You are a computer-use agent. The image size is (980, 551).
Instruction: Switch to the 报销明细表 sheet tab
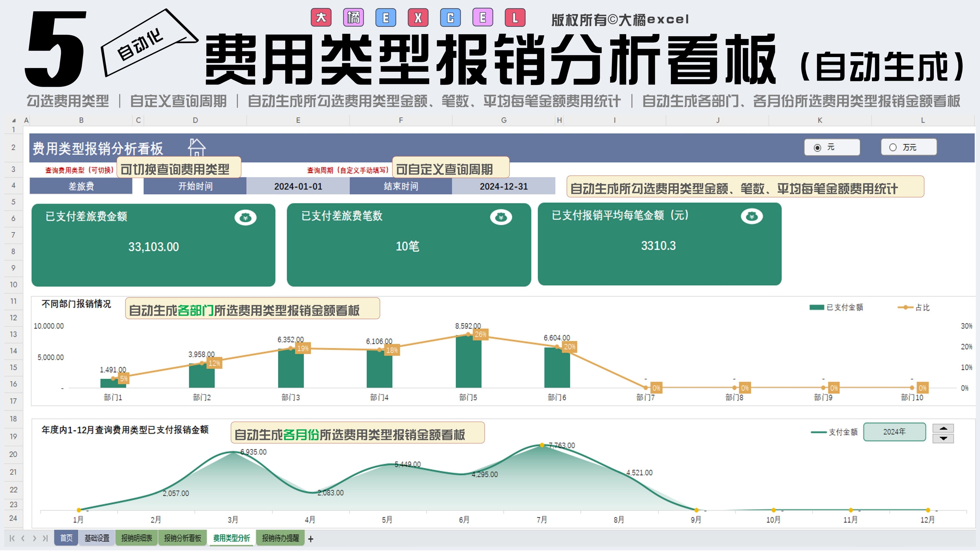(137, 538)
